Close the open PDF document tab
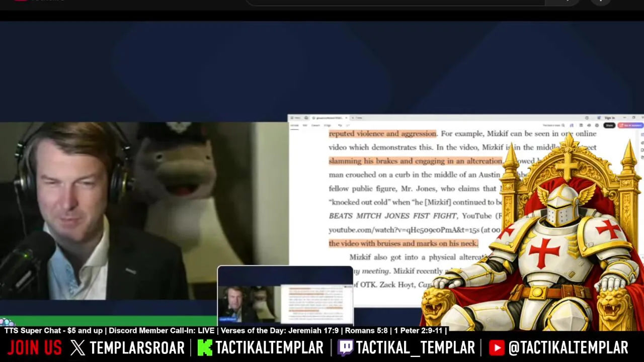 click(x=346, y=118)
